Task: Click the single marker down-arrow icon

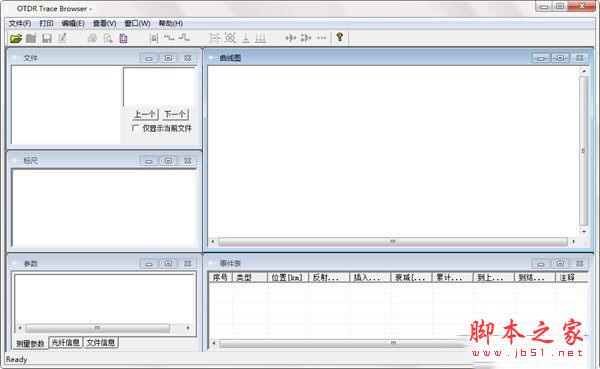Action: tap(246, 38)
